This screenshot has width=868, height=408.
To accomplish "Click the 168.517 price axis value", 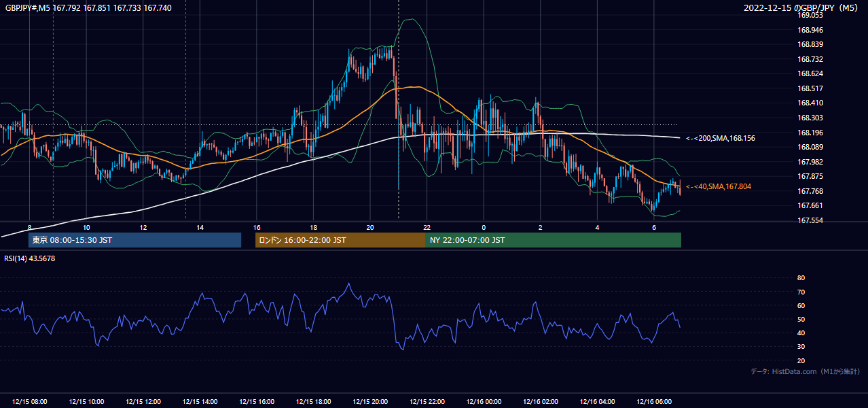I will [810, 88].
